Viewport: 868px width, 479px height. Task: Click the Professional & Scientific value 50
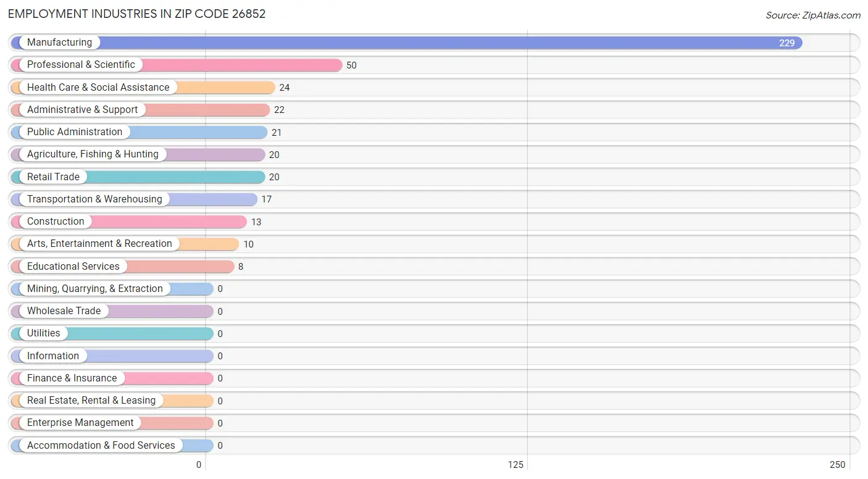[351, 65]
